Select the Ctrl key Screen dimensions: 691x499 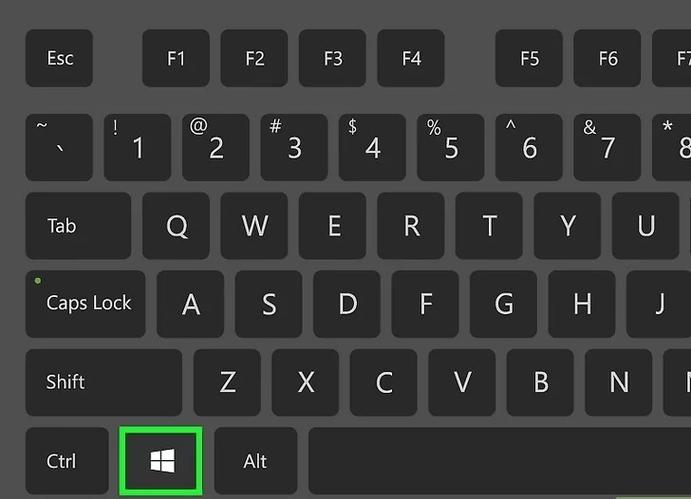[x=67, y=461]
